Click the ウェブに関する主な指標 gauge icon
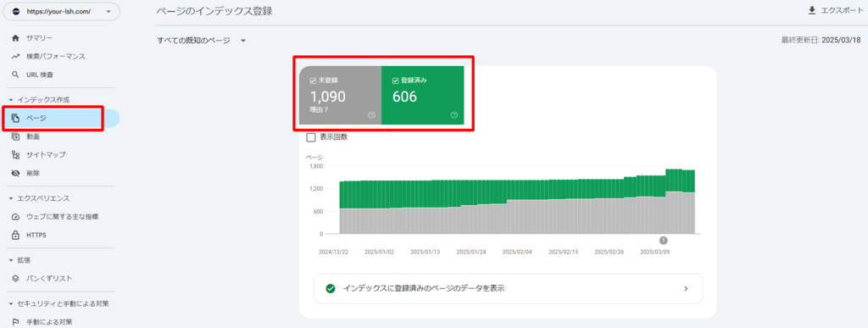868x328 pixels. click(x=15, y=217)
